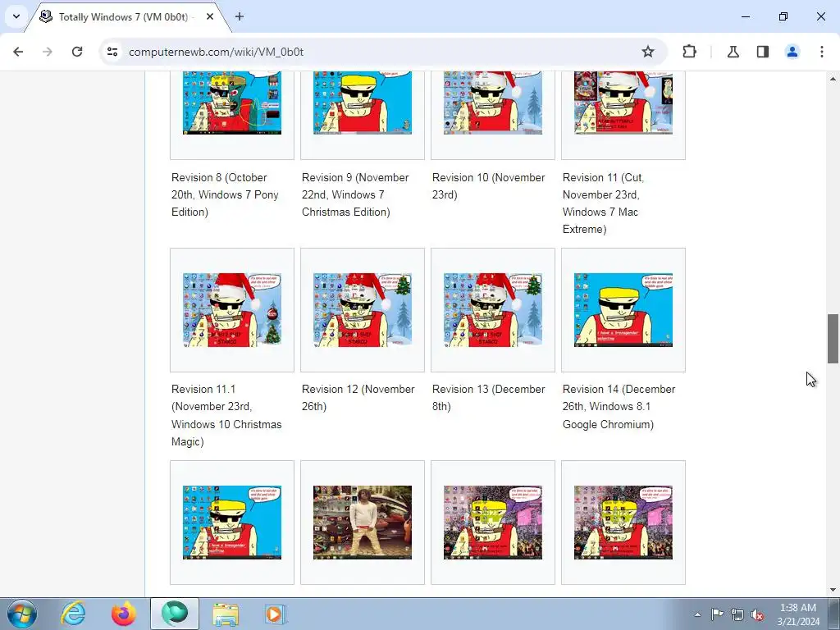Click the scrollbar down arrow
Viewport: 840px width, 630px height.
[x=833, y=591]
